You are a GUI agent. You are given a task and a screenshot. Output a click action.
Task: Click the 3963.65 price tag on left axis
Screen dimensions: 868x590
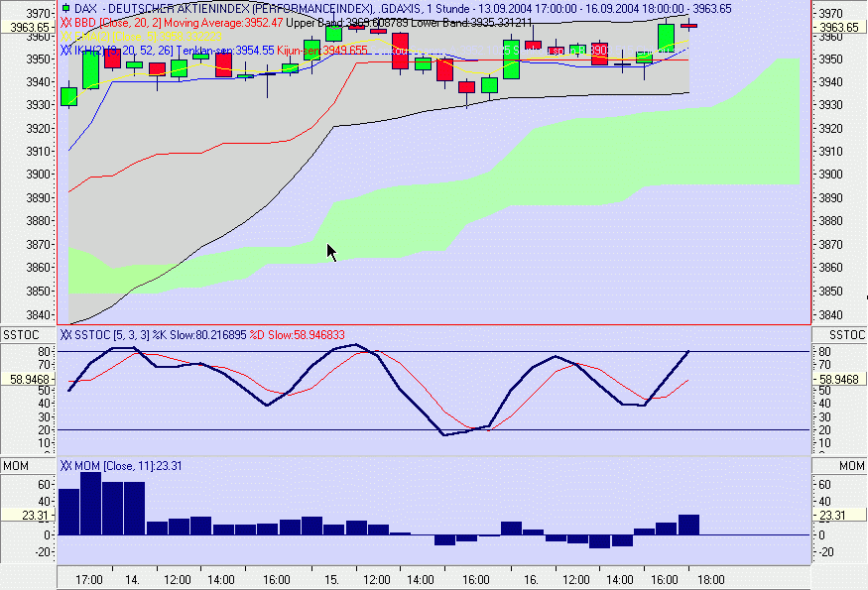(28, 27)
